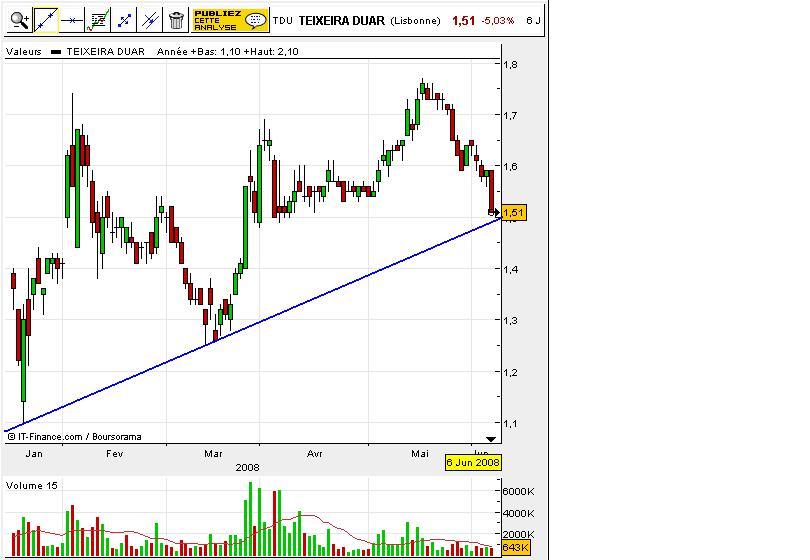Click the yellow 1,51 price tag on axis
The height and width of the screenshot is (560, 810).
513,212
